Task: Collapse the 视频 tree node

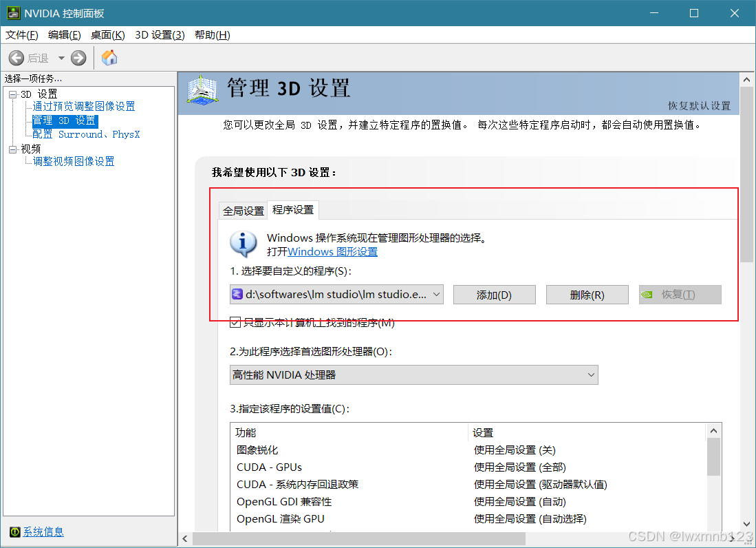Action: [x=13, y=149]
